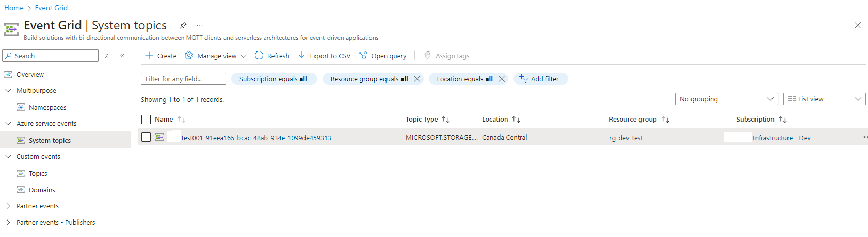
Task: Go to Home breadcrumb
Action: click(14, 8)
